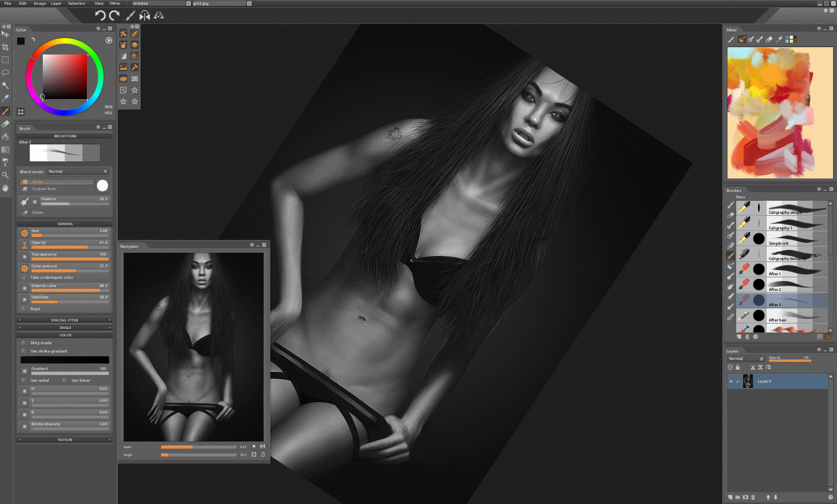Screen dimensions: 837x504
Task: Select the Lasso selection tool
Action: (x=5, y=72)
